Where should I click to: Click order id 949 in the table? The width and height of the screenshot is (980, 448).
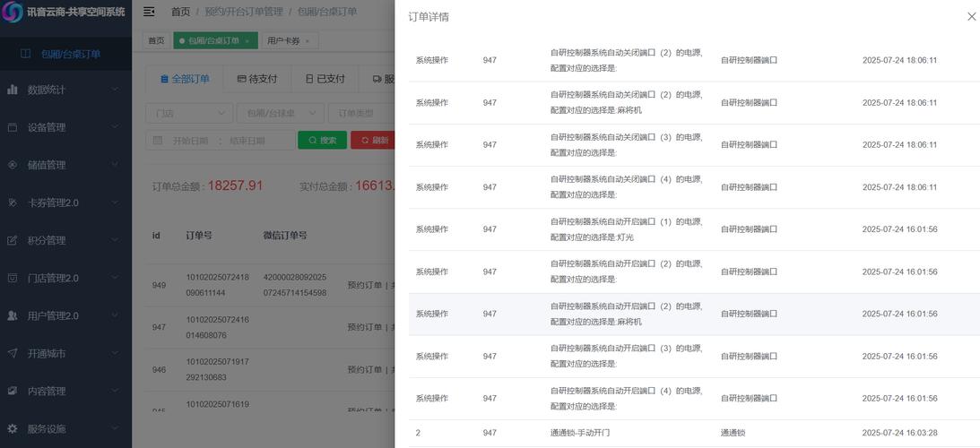(x=159, y=286)
